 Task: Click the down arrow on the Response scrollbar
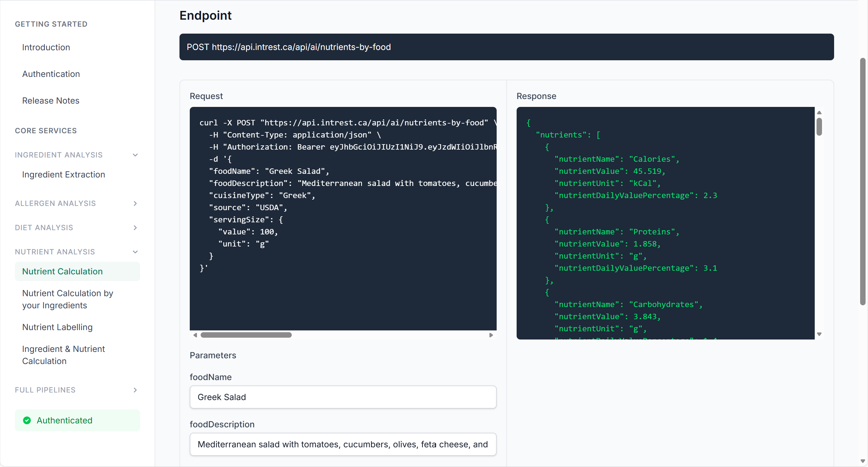pyautogui.click(x=820, y=334)
